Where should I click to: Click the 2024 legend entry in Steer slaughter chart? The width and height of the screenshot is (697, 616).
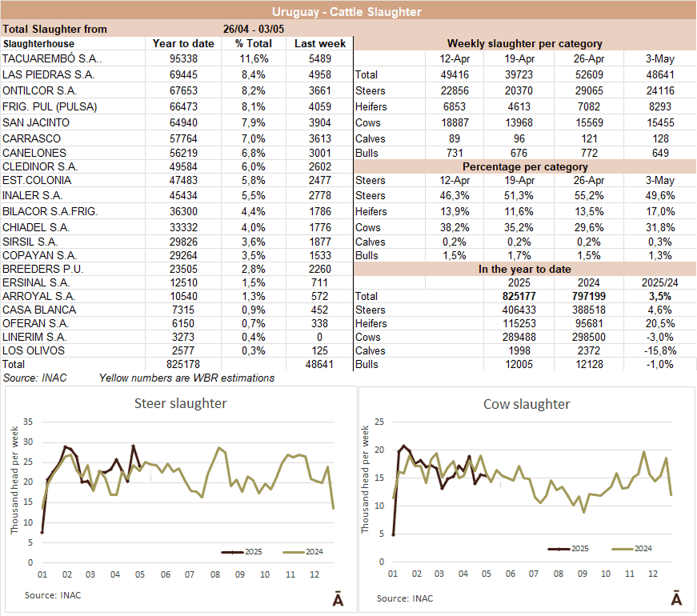(x=302, y=551)
